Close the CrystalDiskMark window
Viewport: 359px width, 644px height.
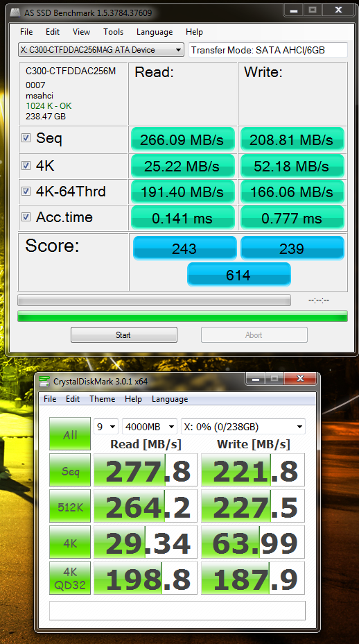coord(300,378)
